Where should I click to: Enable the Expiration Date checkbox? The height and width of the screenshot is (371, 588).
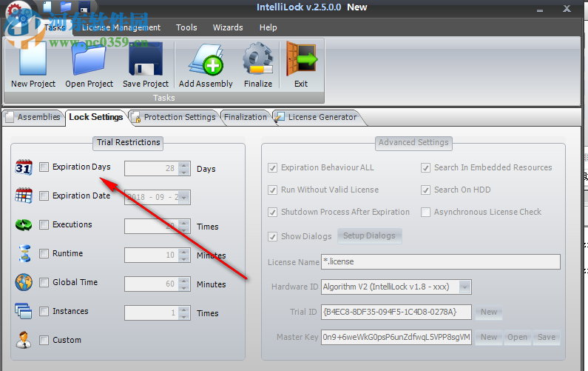[44, 195]
